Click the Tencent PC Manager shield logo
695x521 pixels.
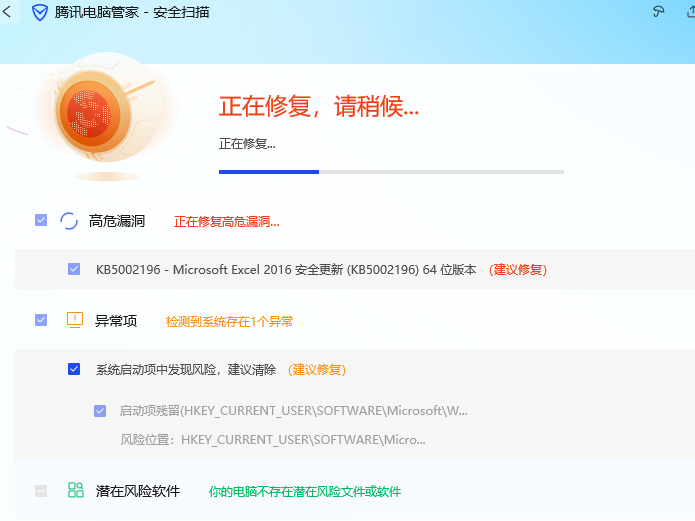[40, 12]
